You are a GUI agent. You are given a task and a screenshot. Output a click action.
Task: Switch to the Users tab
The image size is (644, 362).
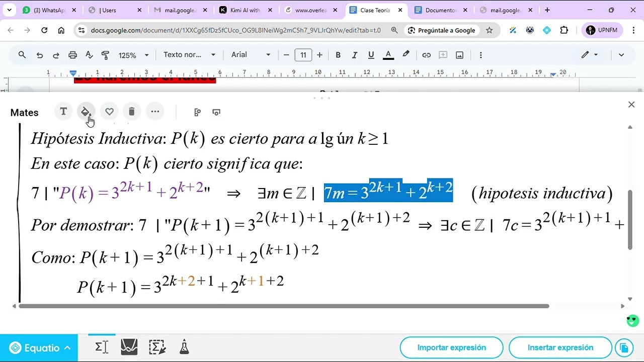115,10
